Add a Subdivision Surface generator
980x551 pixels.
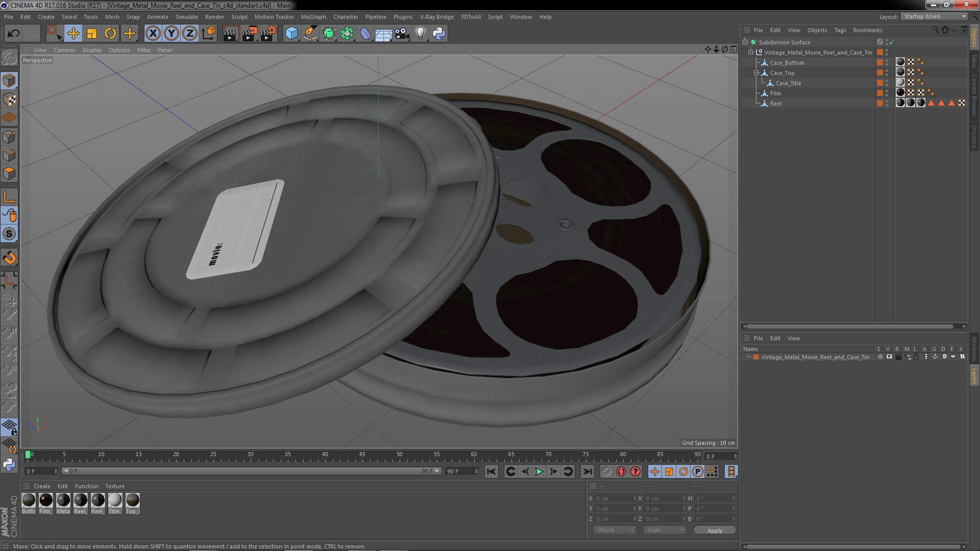tap(329, 34)
